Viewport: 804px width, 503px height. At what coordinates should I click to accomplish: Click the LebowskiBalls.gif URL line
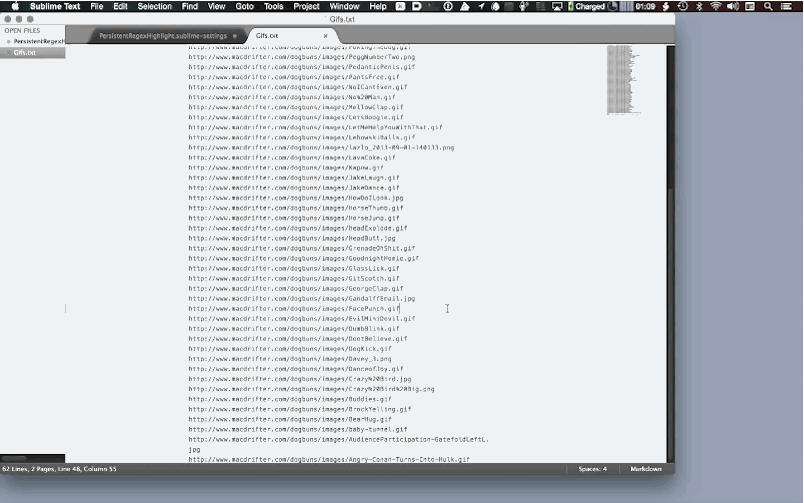302,137
